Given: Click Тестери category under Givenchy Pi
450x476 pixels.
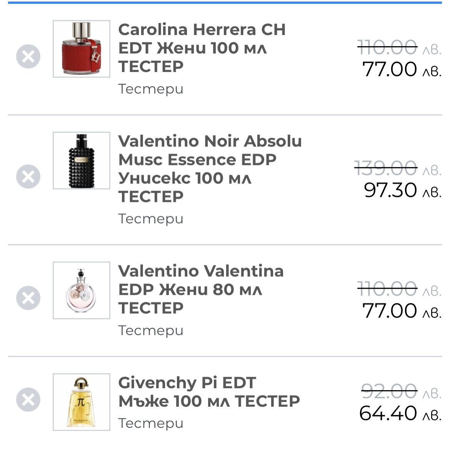Looking at the screenshot, I should pyautogui.click(x=151, y=423).
